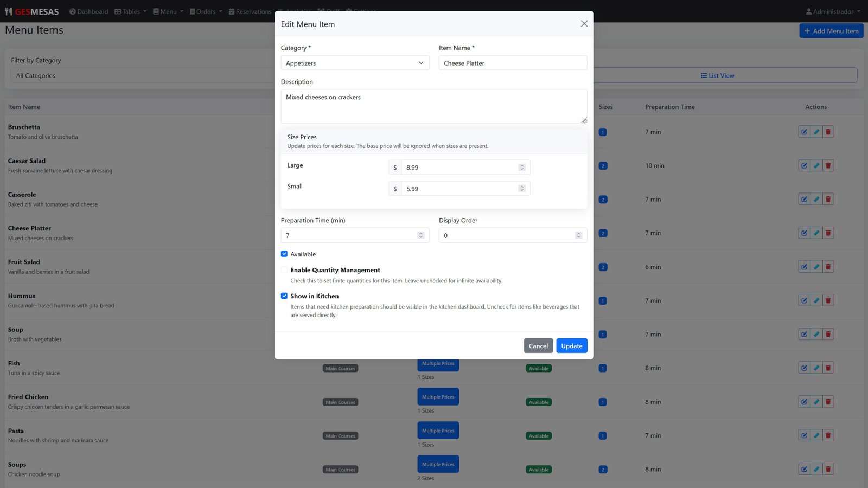
Task: Go to Dashboard in the navbar
Action: pyautogui.click(x=89, y=11)
